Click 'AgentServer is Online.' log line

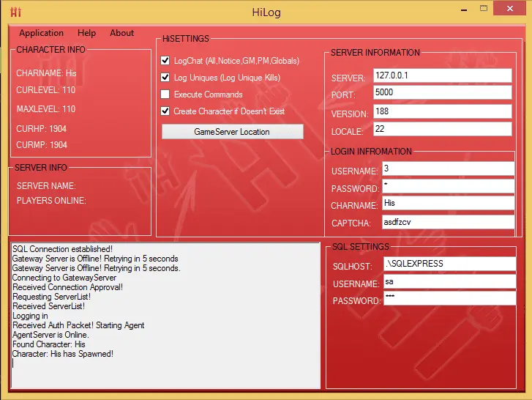coord(50,335)
